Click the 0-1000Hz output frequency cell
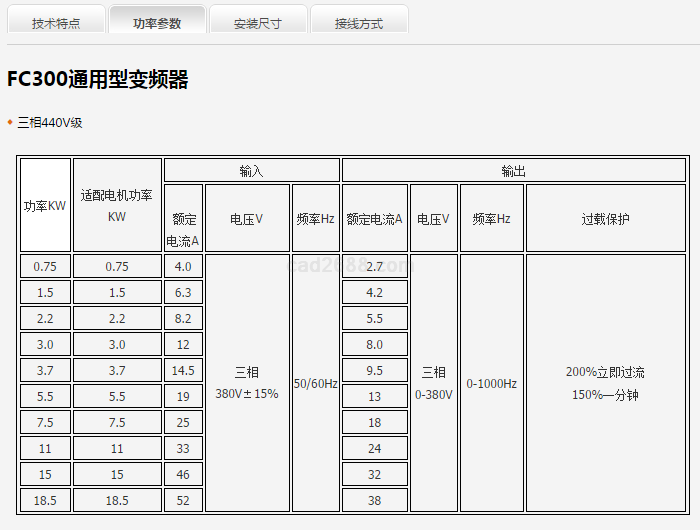 click(x=491, y=383)
